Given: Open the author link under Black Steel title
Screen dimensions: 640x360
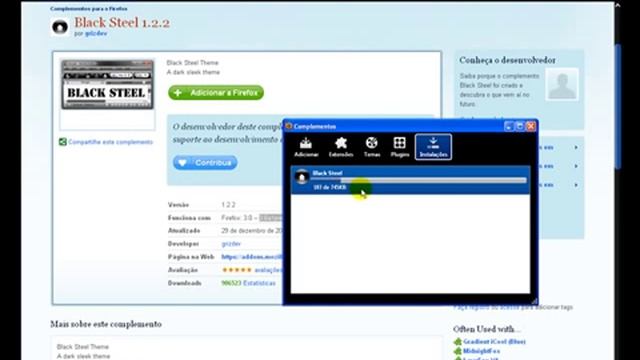Looking at the screenshot, I should click(x=96, y=33).
